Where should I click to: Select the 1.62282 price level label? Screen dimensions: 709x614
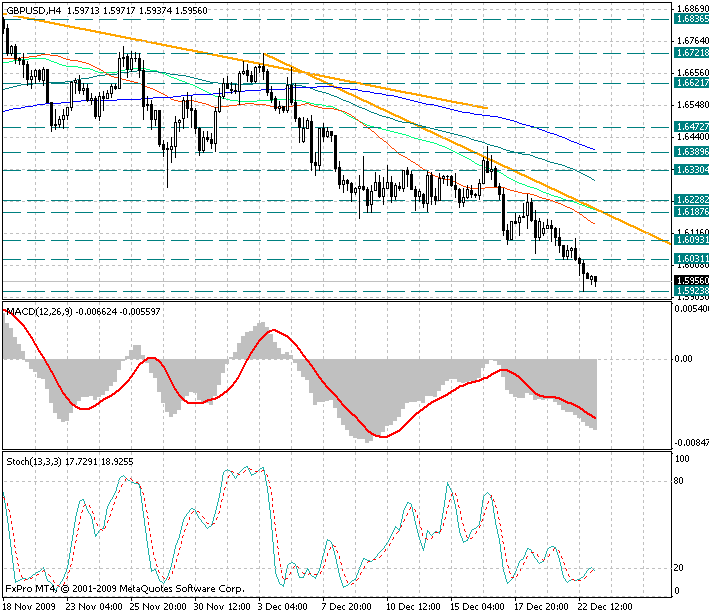[x=691, y=200]
